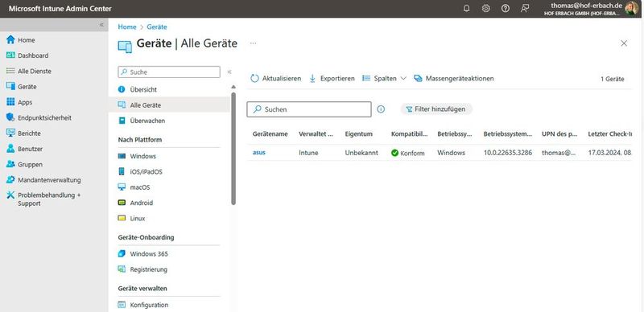The height and width of the screenshot is (312, 644).
Task: Click the Übersicht info icon
Action: pos(122,89)
